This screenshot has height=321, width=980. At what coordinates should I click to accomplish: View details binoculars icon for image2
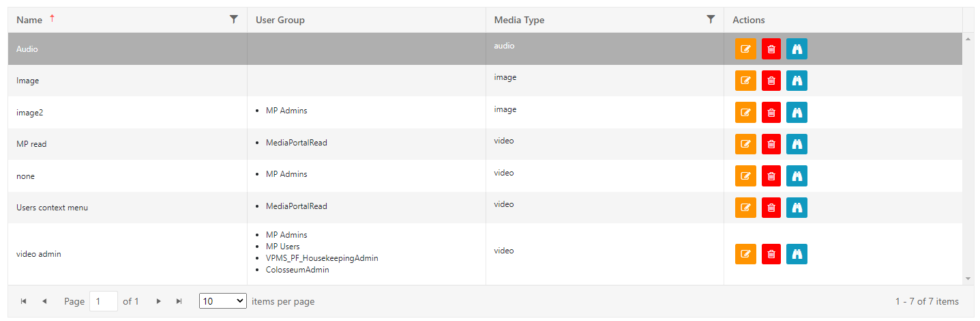click(x=797, y=112)
